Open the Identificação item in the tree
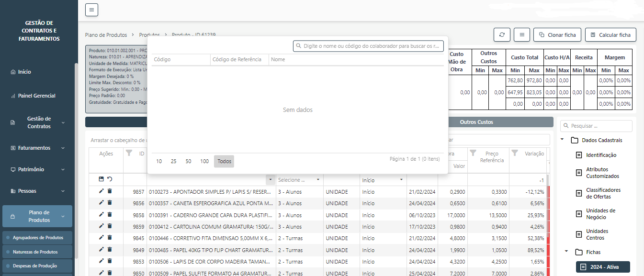 pyautogui.click(x=601, y=155)
